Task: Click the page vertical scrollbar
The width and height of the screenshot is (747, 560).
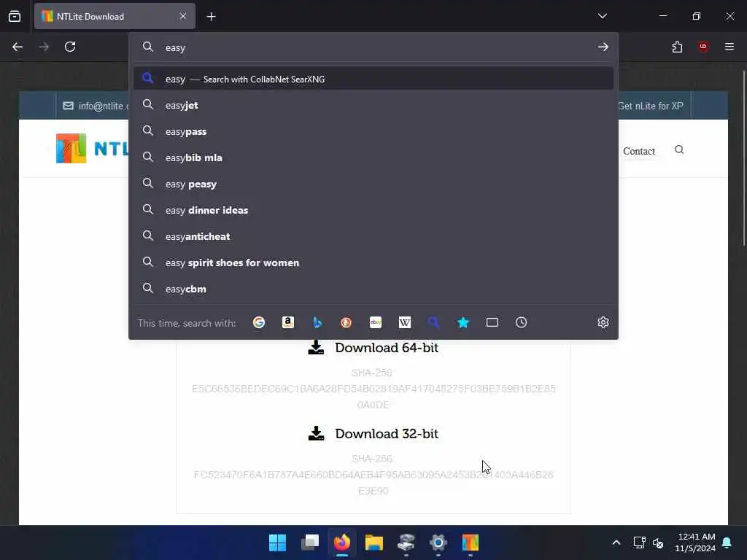Action: [x=743, y=157]
